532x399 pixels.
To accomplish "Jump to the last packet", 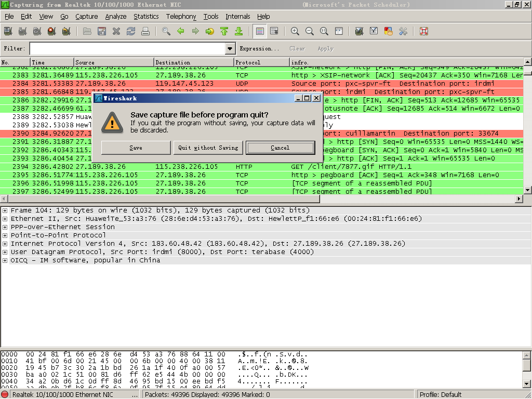I will 239,31.
